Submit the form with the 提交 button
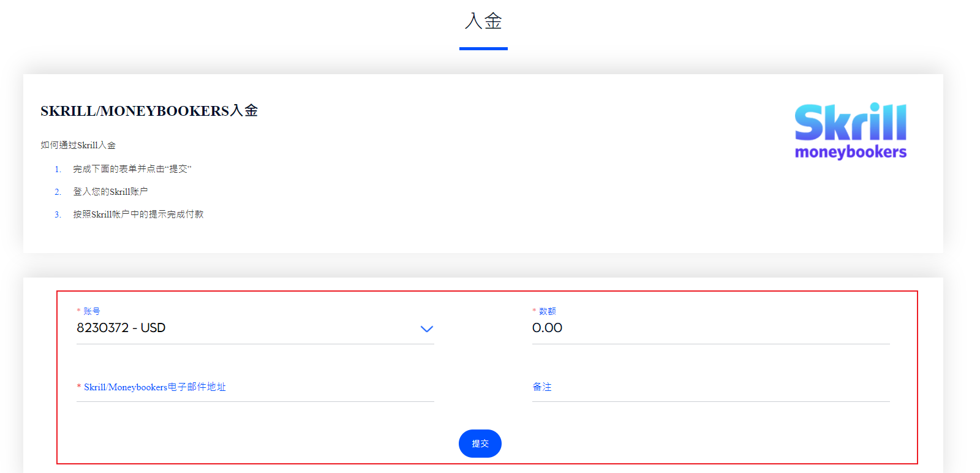The width and height of the screenshot is (980, 473). (480, 444)
